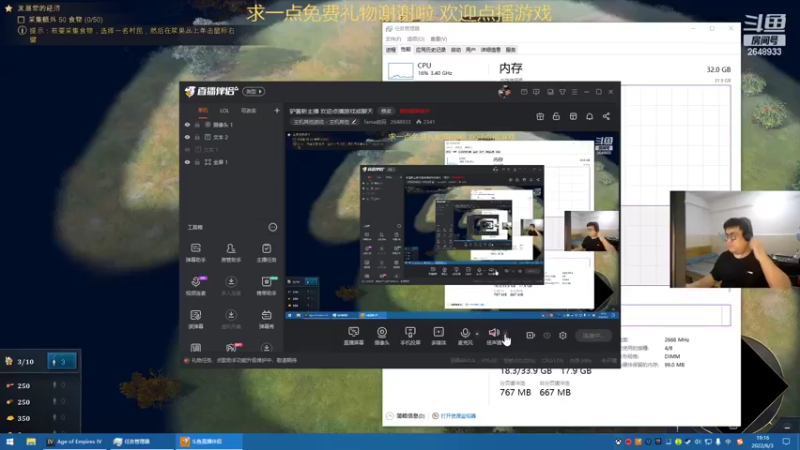Click webcam overlay on the right

(x=734, y=239)
